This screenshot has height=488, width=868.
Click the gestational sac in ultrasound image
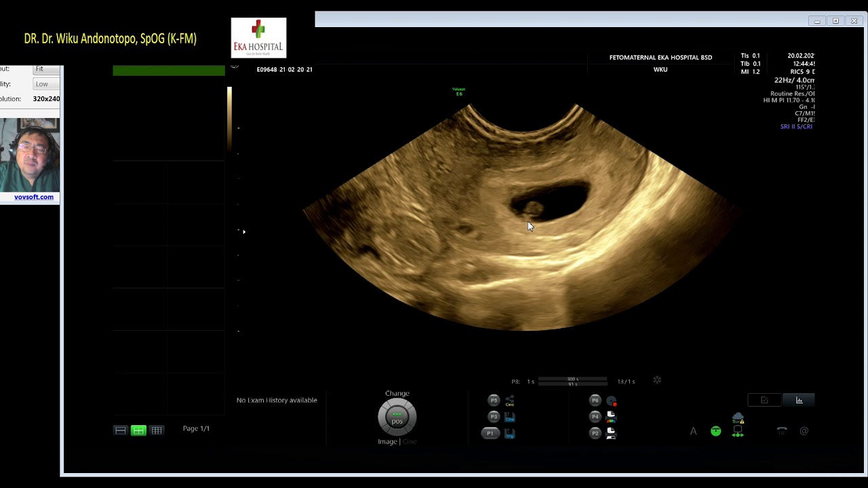coord(551,200)
